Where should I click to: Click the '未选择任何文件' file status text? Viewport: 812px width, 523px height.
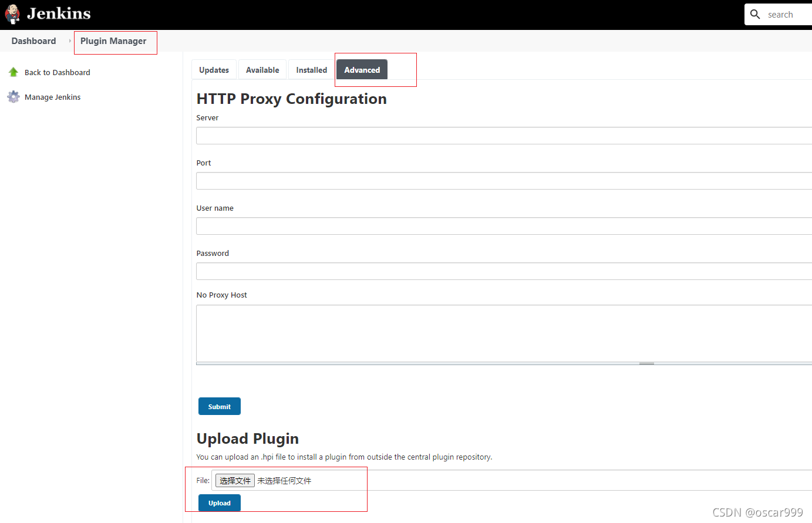[284, 481]
